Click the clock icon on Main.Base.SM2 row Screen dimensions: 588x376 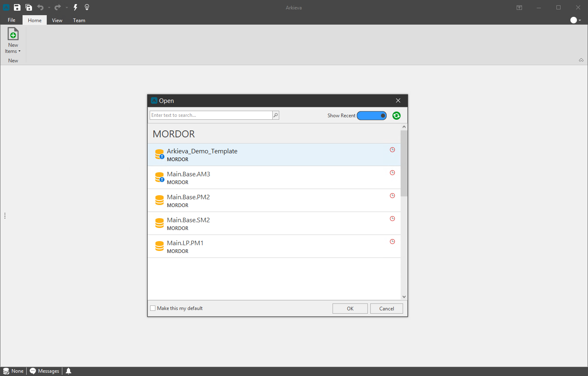pyautogui.click(x=392, y=219)
